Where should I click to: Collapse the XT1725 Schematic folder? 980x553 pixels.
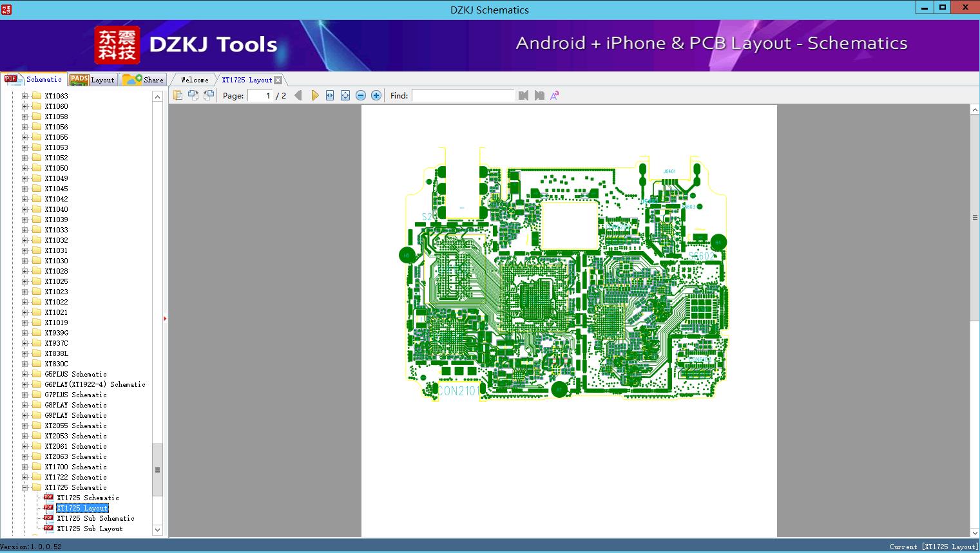coord(25,487)
